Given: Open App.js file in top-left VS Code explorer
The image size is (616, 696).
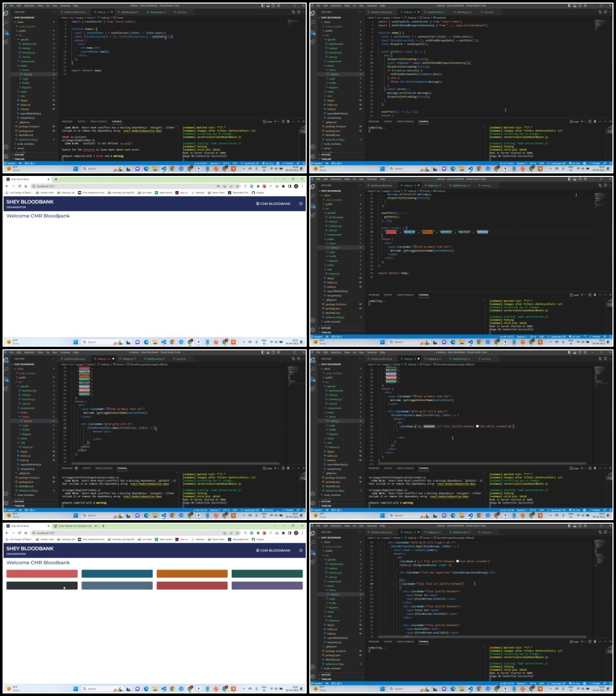Looking at the screenshot, I should tap(24, 100).
